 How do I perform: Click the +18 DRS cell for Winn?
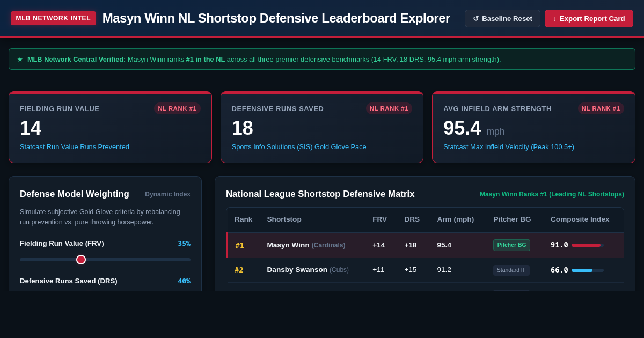411,245
